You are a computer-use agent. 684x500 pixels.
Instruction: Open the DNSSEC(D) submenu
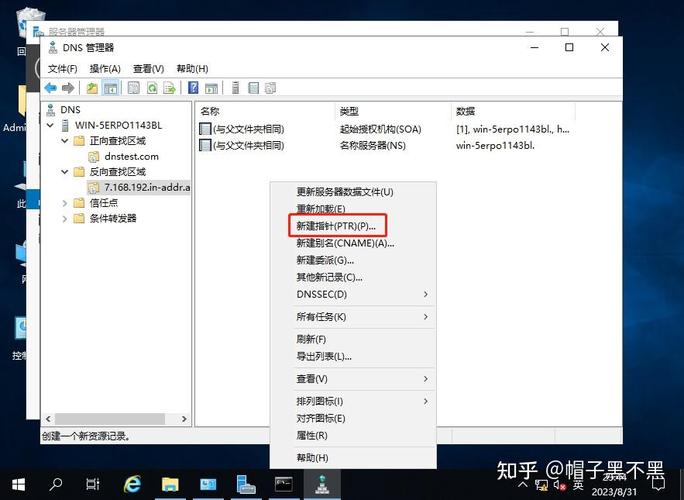[x=353, y=295]
